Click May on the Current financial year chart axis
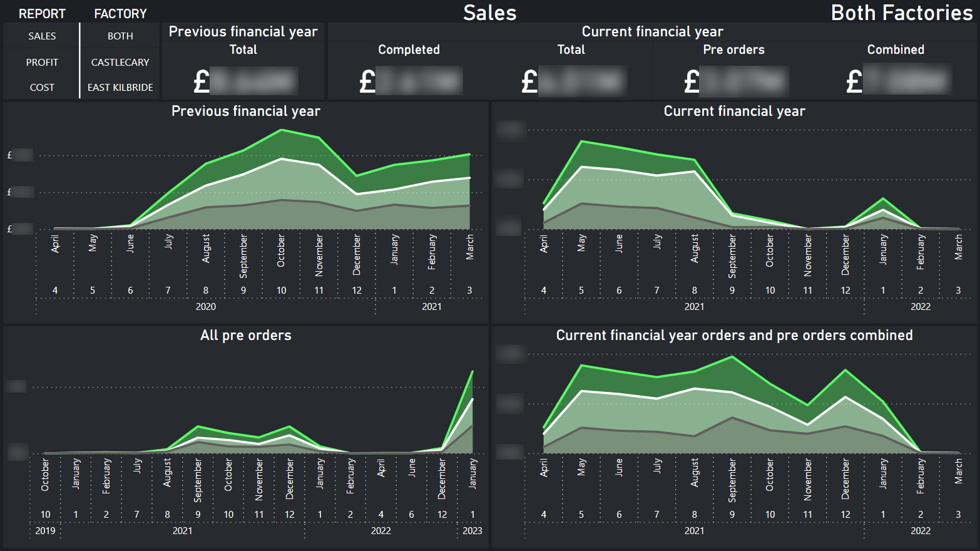Screen dimensions: 980x551 point(581,243)
